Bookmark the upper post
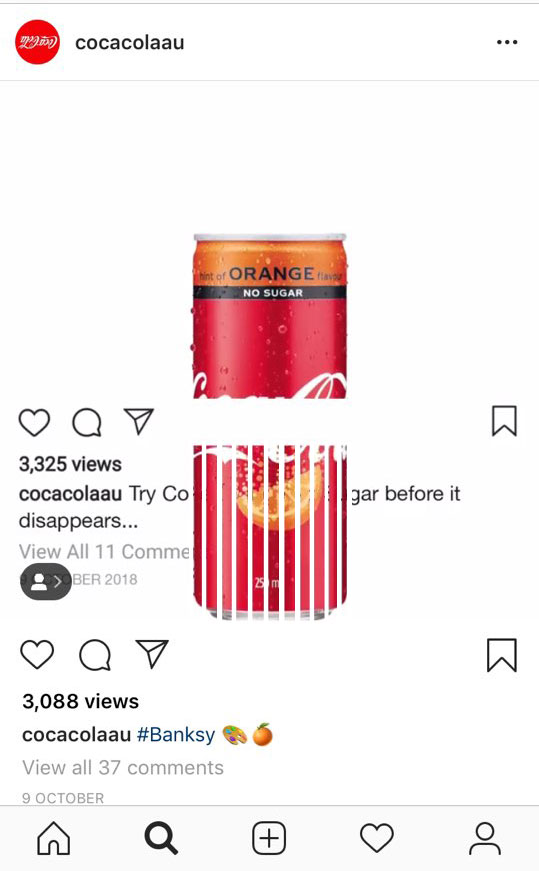539x871 pixels. pos(504,421)
